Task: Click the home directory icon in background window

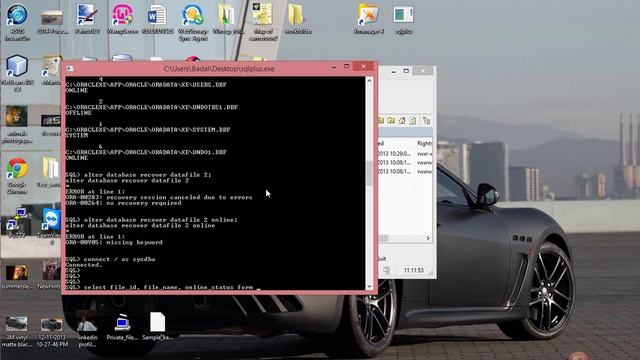Action: click(x=402, y=120)
